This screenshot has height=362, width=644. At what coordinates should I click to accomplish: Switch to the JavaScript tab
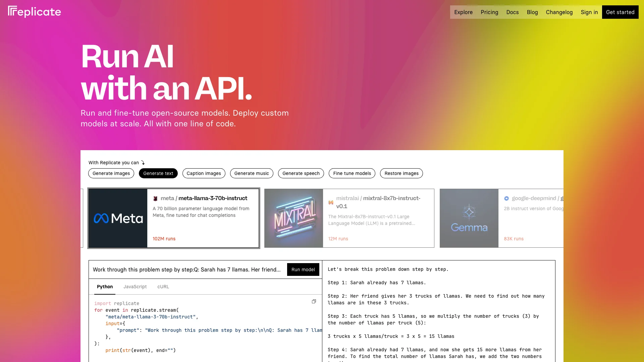tap(135, 287)
